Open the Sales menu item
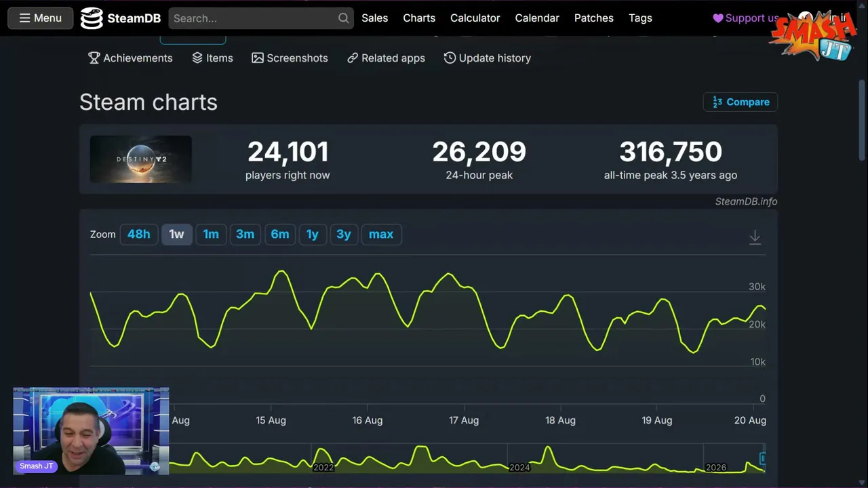The height and width of the screenshot is (488, 868). (374, 18)
